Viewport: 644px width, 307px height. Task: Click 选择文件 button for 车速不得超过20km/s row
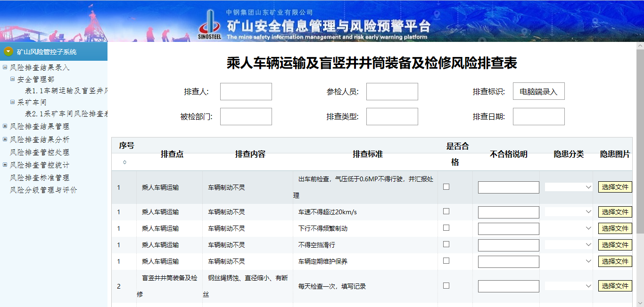[x=615, y=212]
